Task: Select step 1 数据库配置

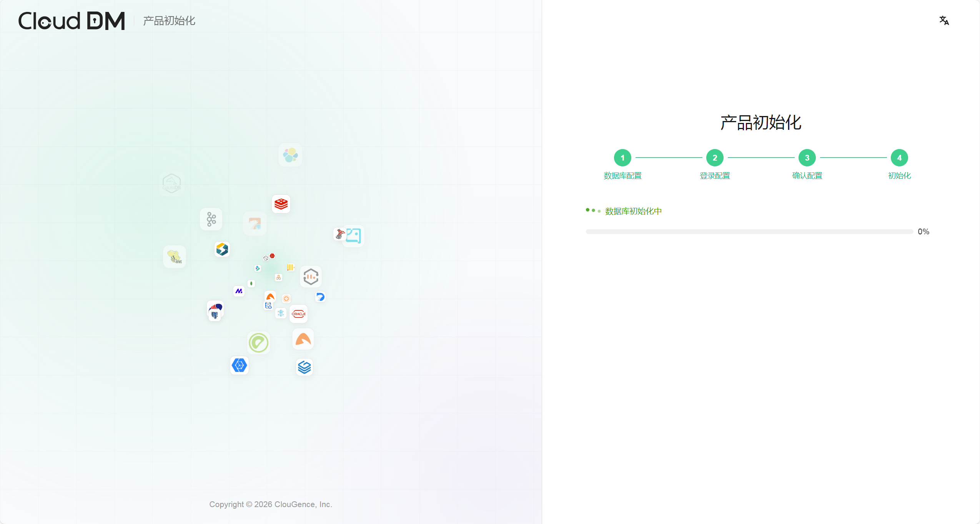Action: tap(622, 165)
